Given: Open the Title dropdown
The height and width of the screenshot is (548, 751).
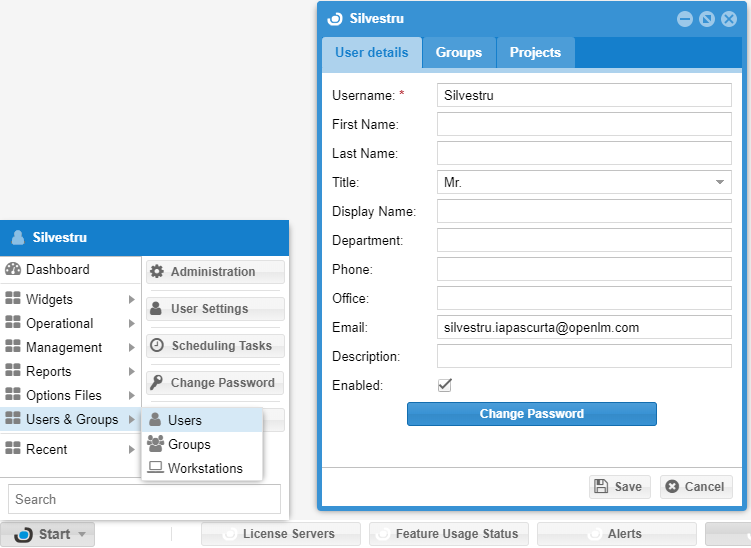Looking at the screenshot, I should click(719, 183).
